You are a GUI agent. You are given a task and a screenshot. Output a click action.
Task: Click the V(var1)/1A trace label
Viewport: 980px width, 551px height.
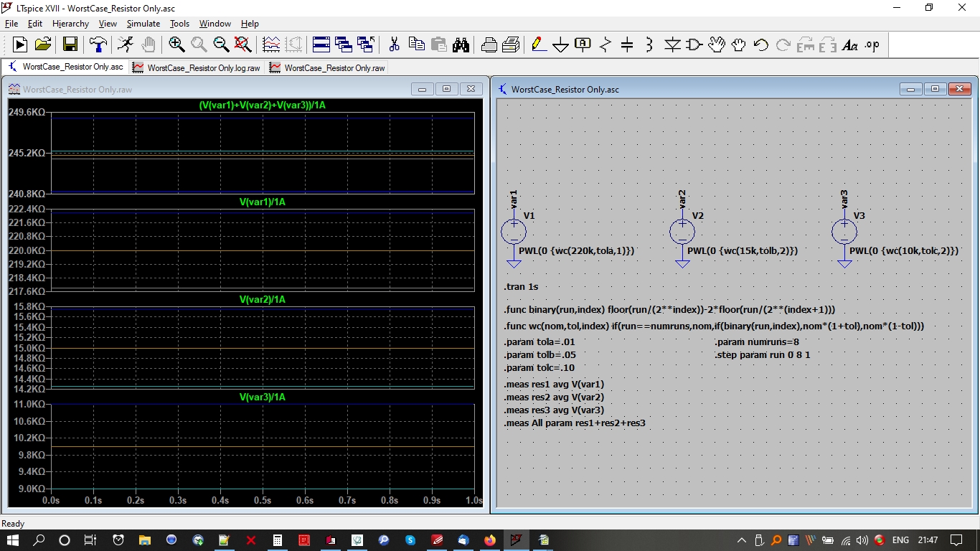[263, 202]
